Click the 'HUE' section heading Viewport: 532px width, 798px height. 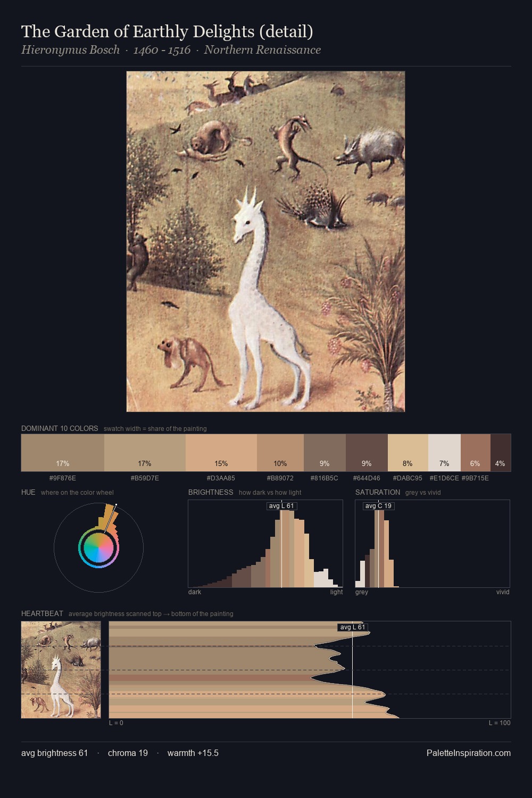click(28, 492)
